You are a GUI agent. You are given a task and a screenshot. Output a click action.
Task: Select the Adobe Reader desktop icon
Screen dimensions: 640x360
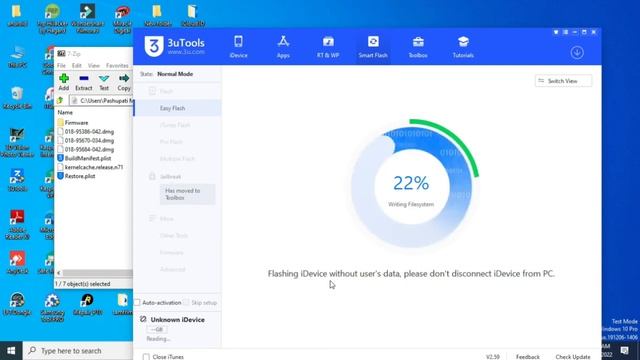click(x=17, y=224)
